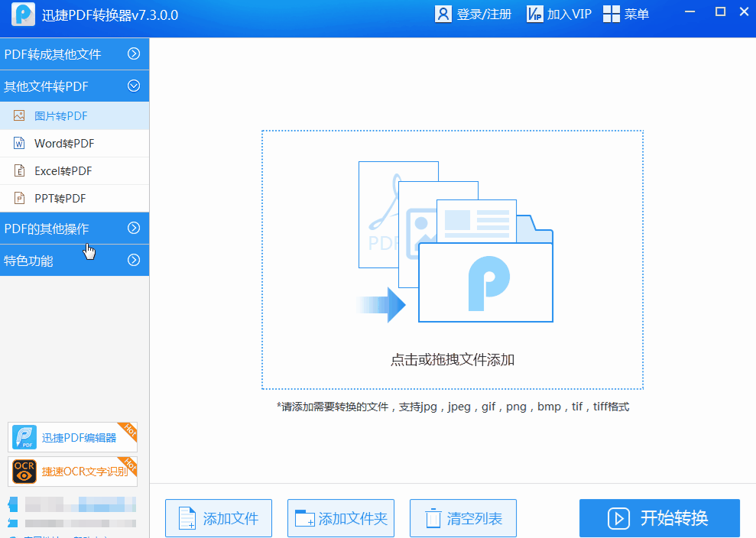The width and height of the screenshot is (756, 538).
Task: Close the converter window
Action: (x=744, y=11)
